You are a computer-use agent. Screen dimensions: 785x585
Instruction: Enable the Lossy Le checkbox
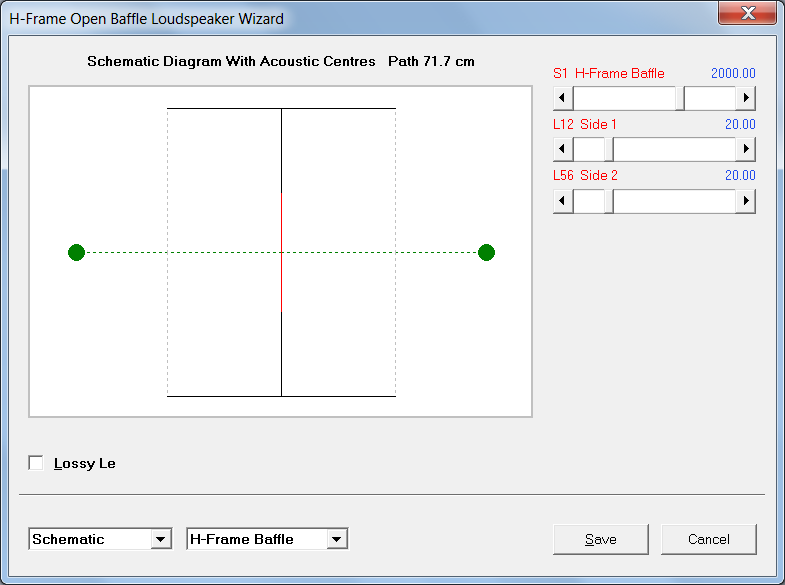coord(36,463)
